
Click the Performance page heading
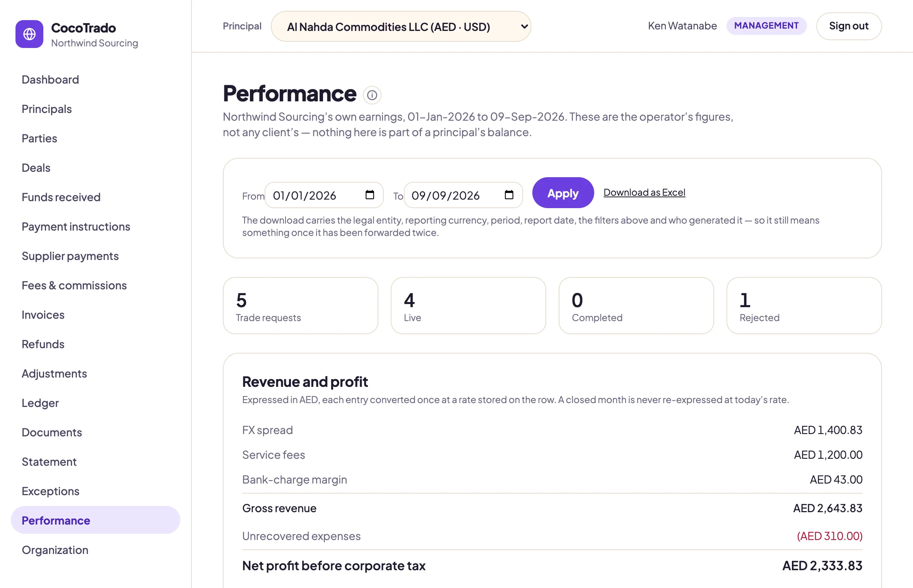(290, 94)
